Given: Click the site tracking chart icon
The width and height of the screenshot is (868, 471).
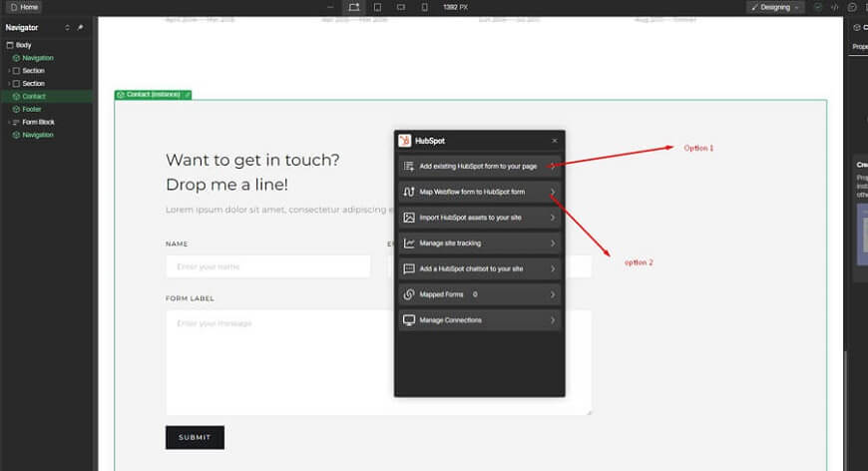Looking at the screenshot, I should coord(408,242).
